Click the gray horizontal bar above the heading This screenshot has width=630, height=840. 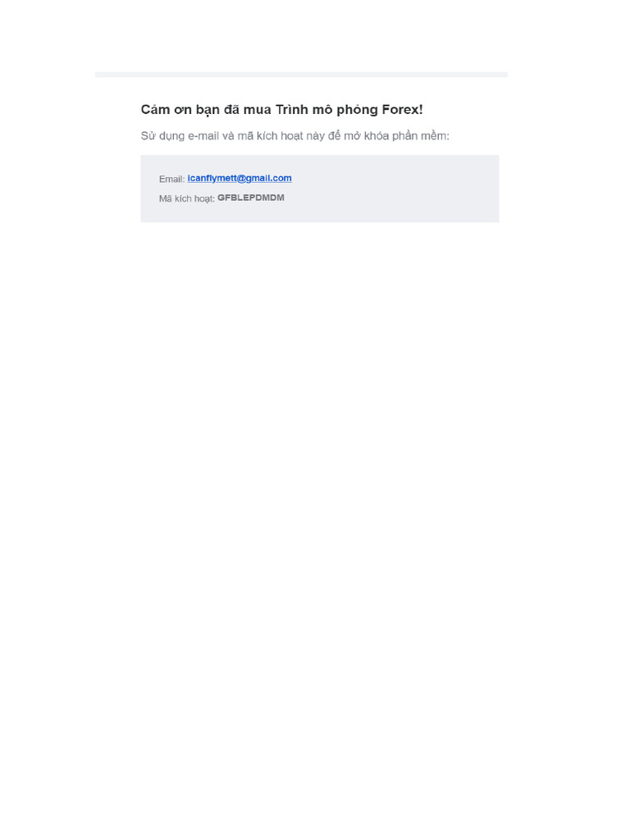[x=301, y=75]
